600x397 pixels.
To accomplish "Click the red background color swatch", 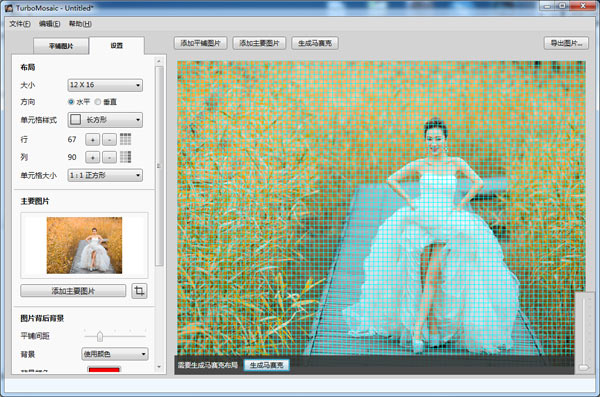I will pos(104,369).
